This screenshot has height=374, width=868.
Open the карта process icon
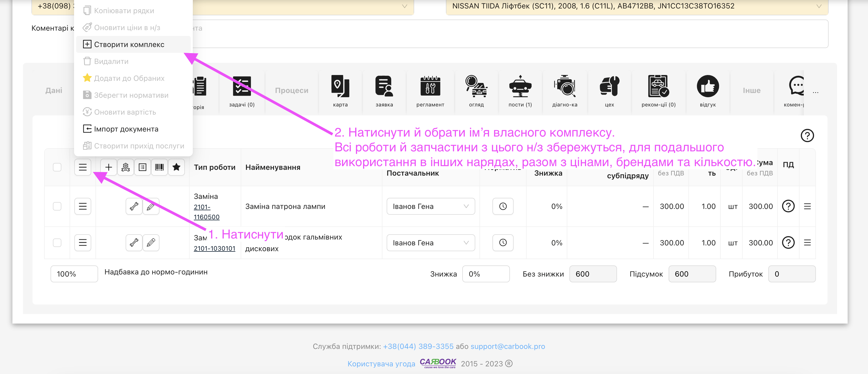click(x=340, y=87)
